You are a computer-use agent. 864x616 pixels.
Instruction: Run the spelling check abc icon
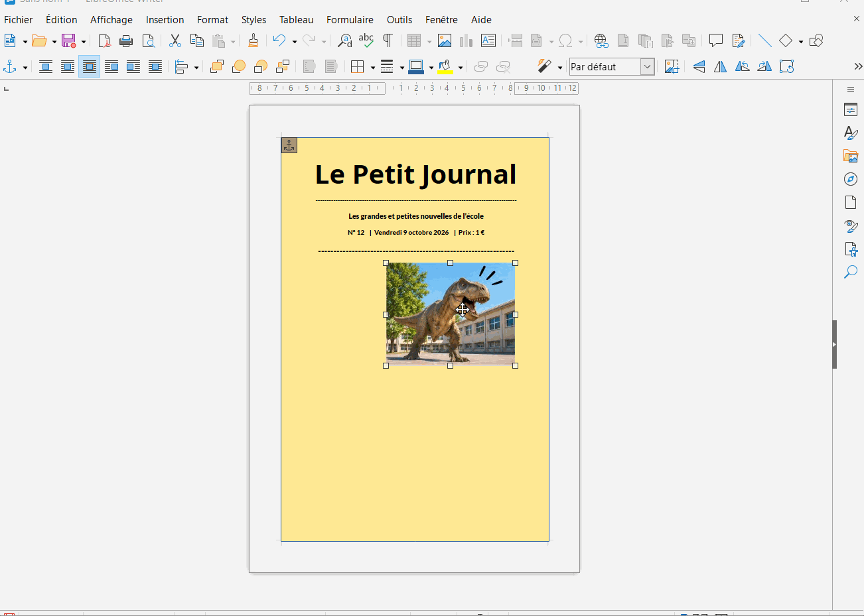(366, 41)
